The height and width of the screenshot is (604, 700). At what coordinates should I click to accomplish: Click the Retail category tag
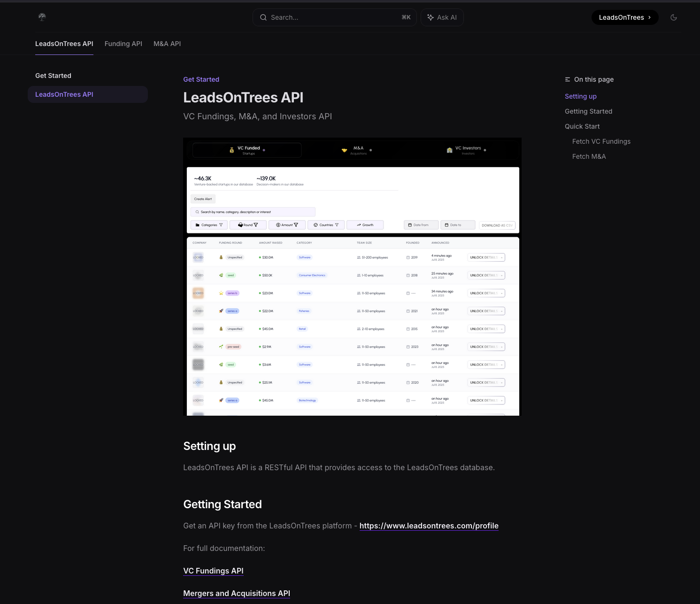pyautogui.click(x=302, y=329)
